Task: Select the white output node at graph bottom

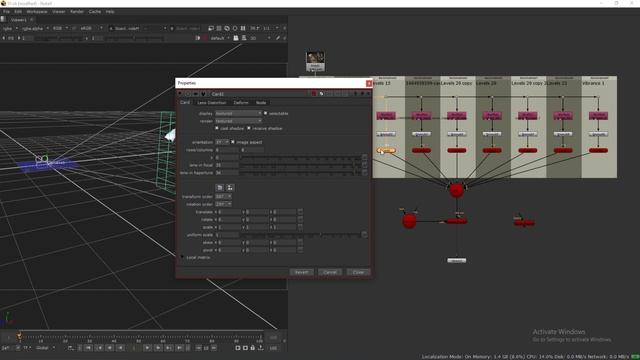Action: 456,260
